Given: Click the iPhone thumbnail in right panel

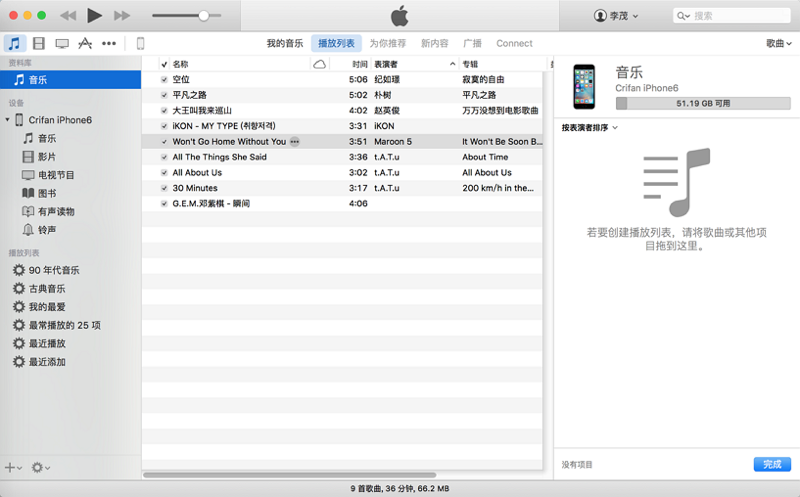Looking at the screenshot, I should 584,87.
